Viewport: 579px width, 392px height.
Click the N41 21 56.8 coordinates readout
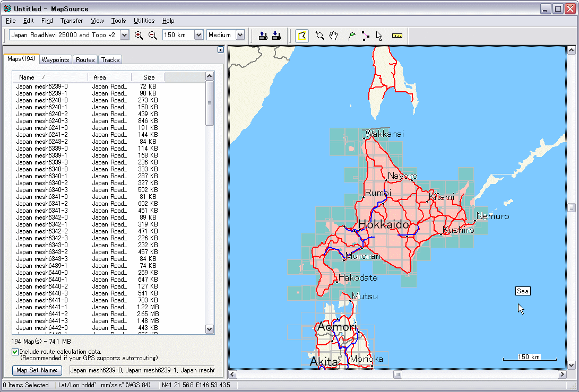(196, 385)
